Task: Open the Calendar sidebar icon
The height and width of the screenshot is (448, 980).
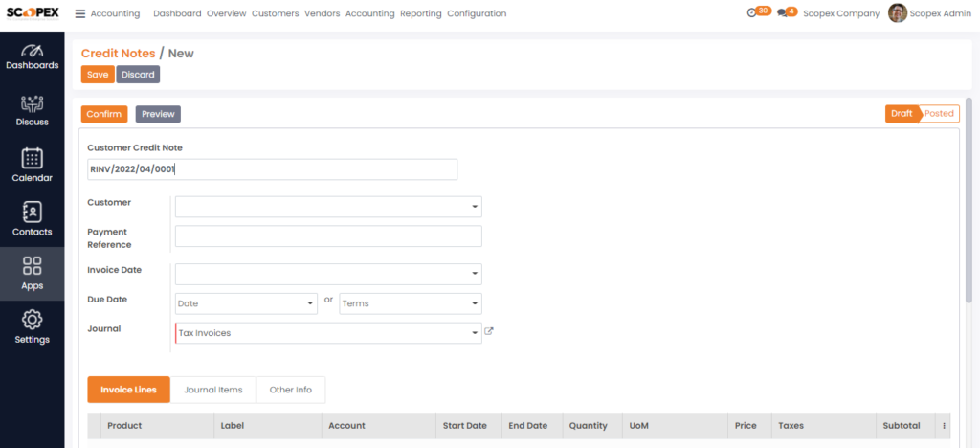Action: (32, 158)
